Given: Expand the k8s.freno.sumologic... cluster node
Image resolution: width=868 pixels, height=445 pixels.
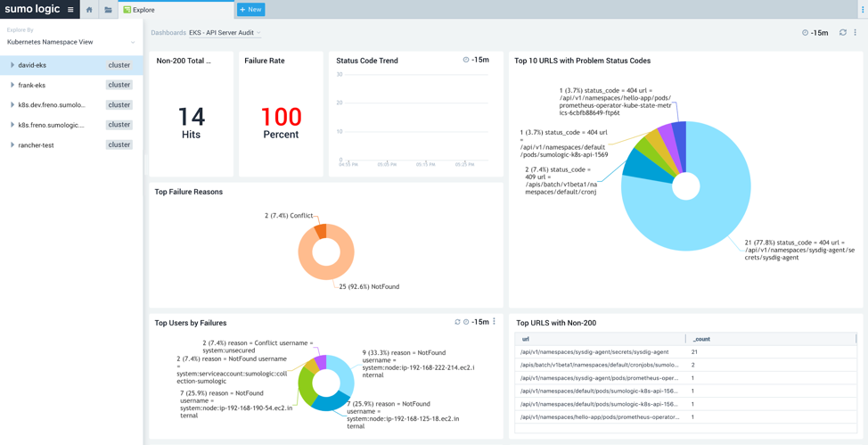Looking at the screenshot, I should (x=12, y=125).
